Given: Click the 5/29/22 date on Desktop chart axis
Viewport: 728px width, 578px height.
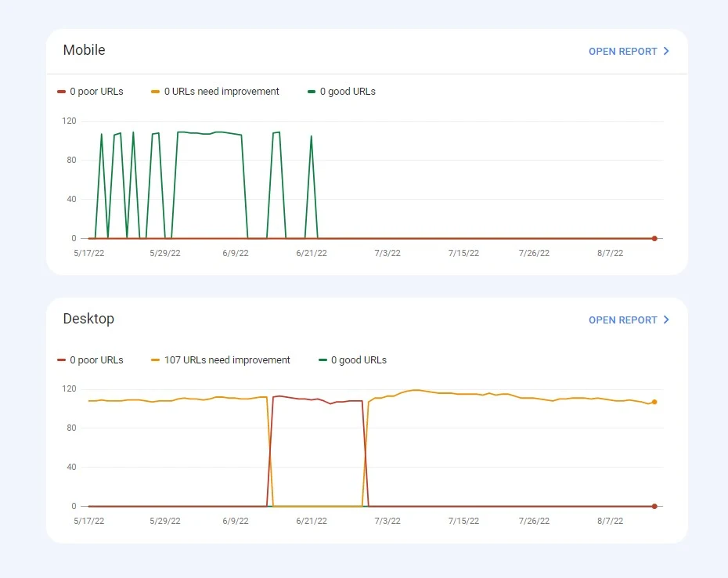Looking at the screenshot, I should tap(165, 522).
